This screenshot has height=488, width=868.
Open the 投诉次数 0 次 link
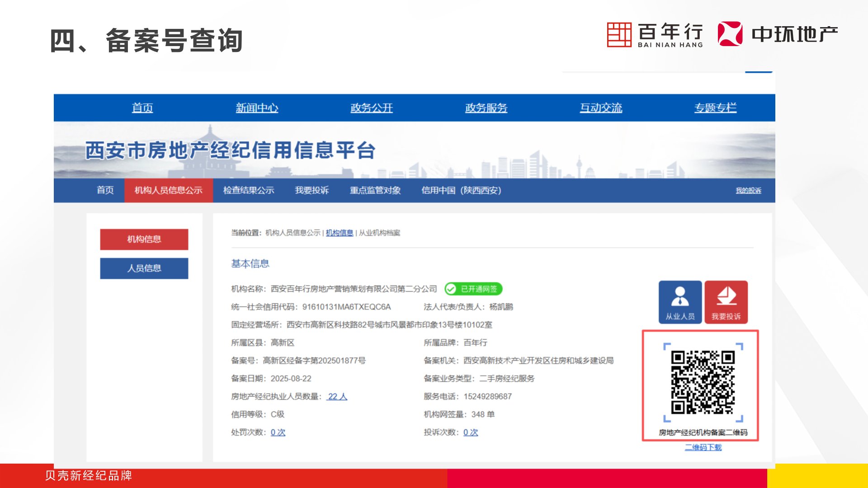471,432
